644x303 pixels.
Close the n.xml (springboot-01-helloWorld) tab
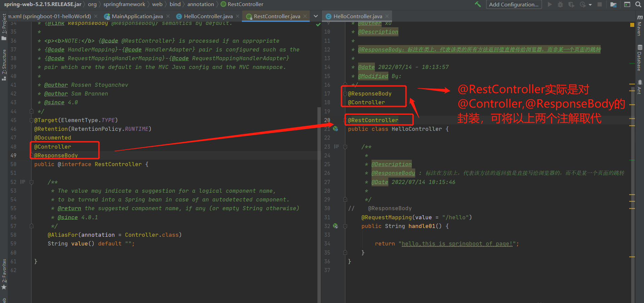click(x=96, y=16)
